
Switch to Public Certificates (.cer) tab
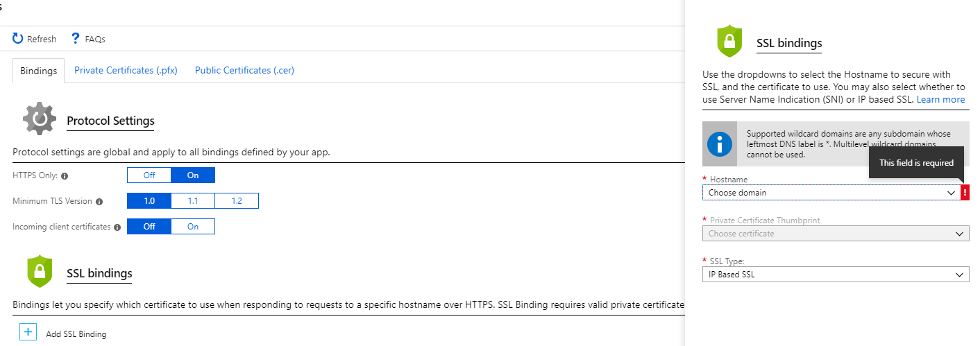[x=244, y=71]
